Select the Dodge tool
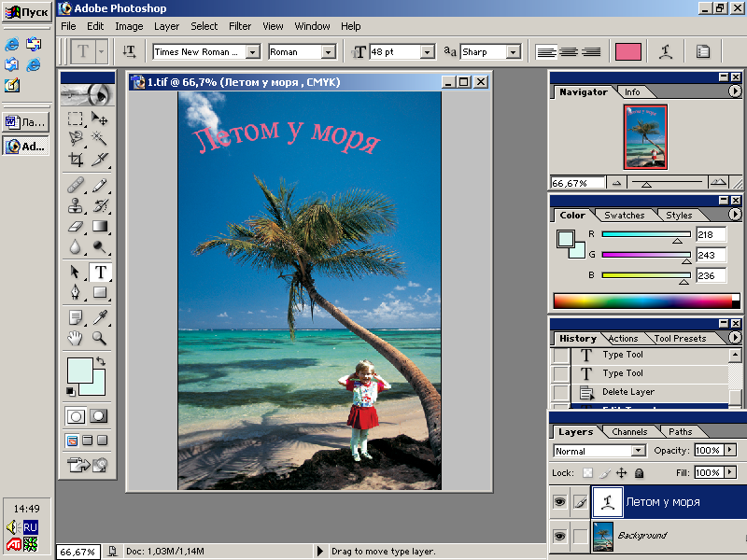747x560 pixels. click(100, 246)
